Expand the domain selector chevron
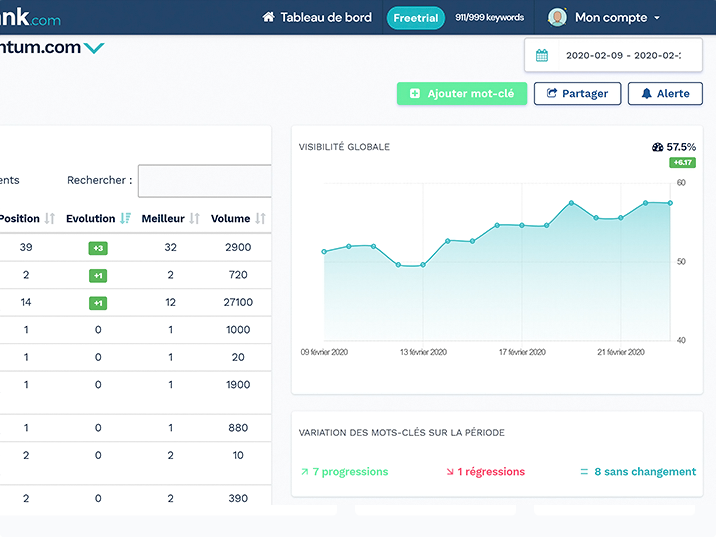Screen dimensions: 716x537 (x=94, y=48)
